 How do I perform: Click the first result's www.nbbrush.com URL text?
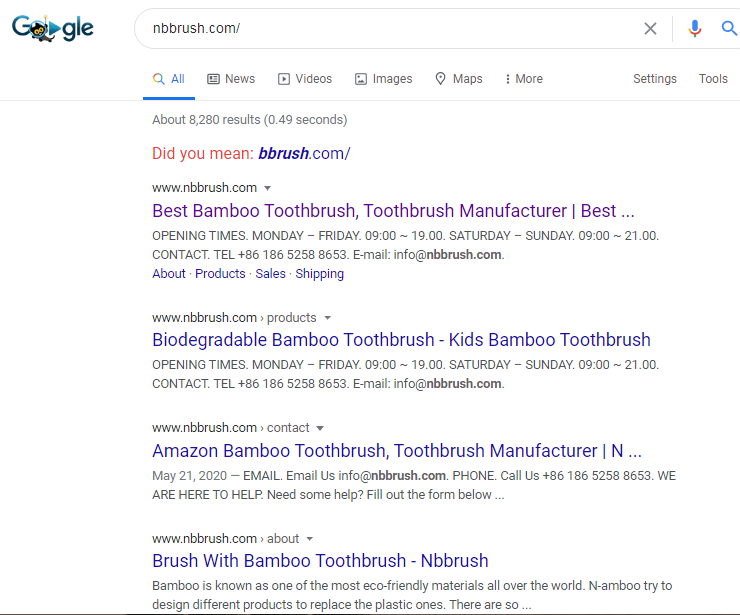pos(204,188)
